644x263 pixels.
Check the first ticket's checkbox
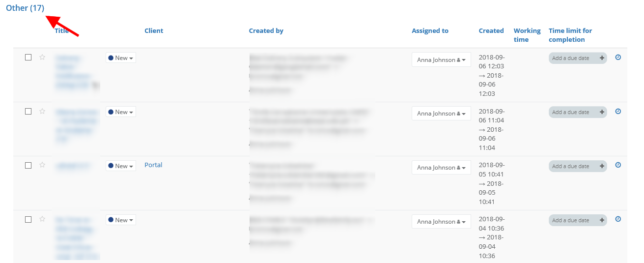(28, 58)
